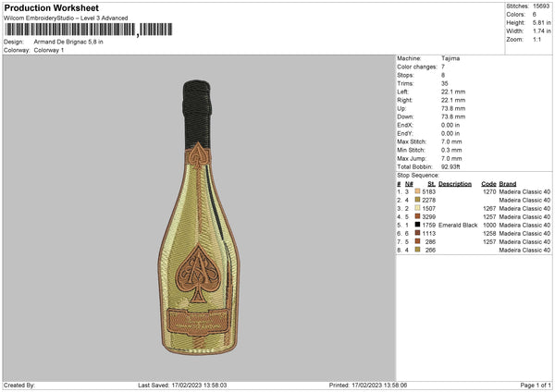Click the 'Stop Sequence:' heading
The image size is (555, 392).
(x=418, y=176)
